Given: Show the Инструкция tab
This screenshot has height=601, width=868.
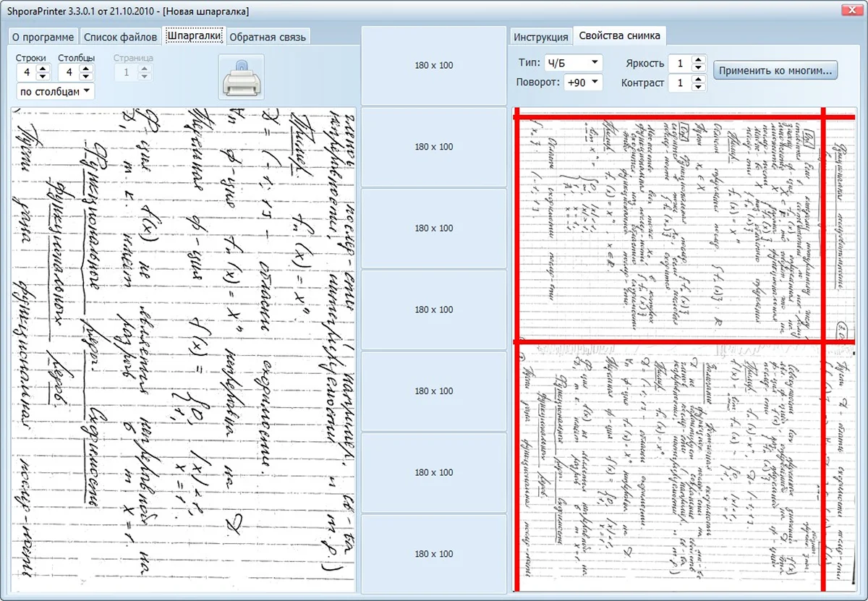Looking at the screenshot, I should tap(541, 37).
